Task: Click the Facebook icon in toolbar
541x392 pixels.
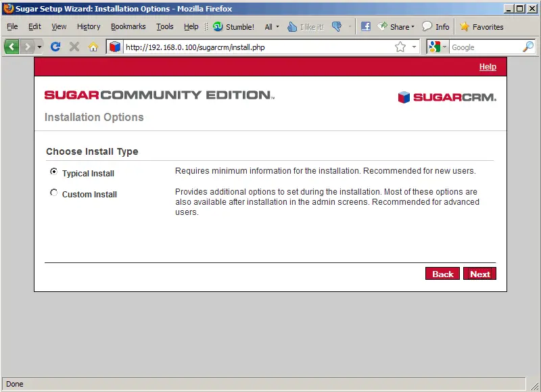Action: pos(366,26)
